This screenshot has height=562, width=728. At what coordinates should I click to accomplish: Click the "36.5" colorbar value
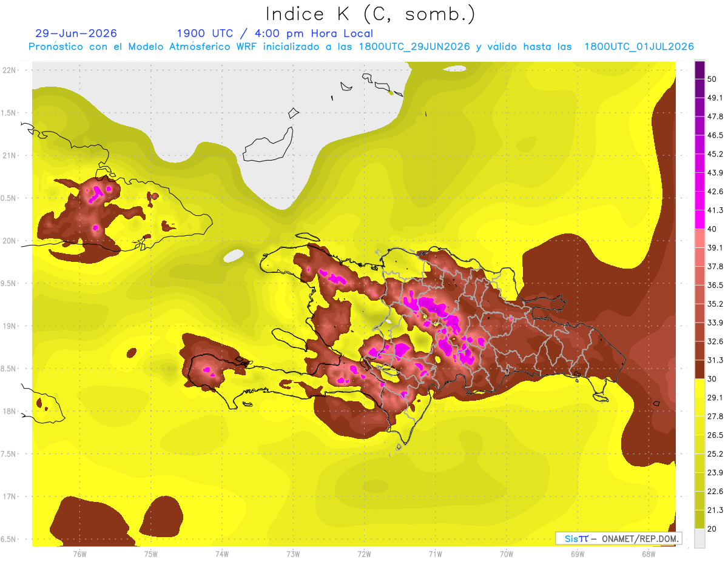(x=715, y=285)
